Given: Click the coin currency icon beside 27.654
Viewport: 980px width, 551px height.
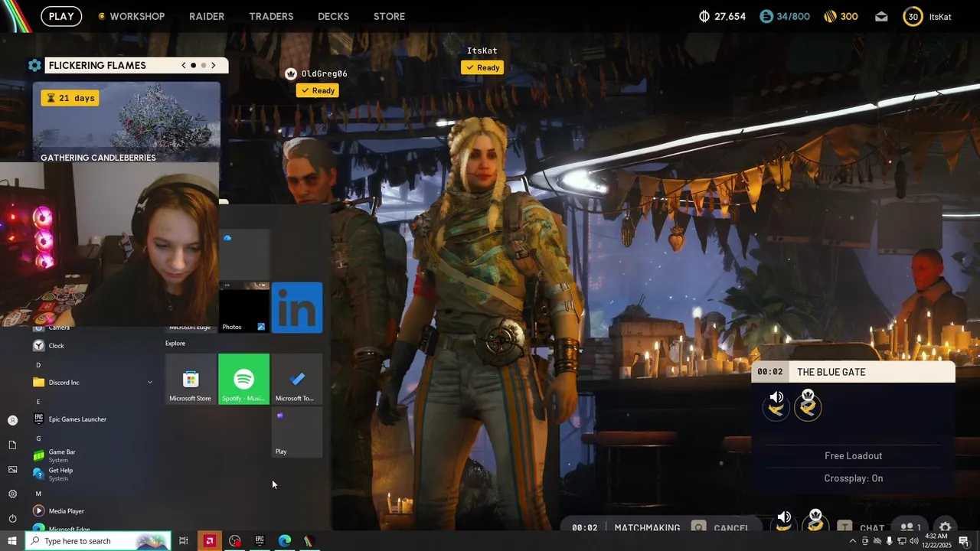Looking at the screenshot, I should [x=704, y=16].
